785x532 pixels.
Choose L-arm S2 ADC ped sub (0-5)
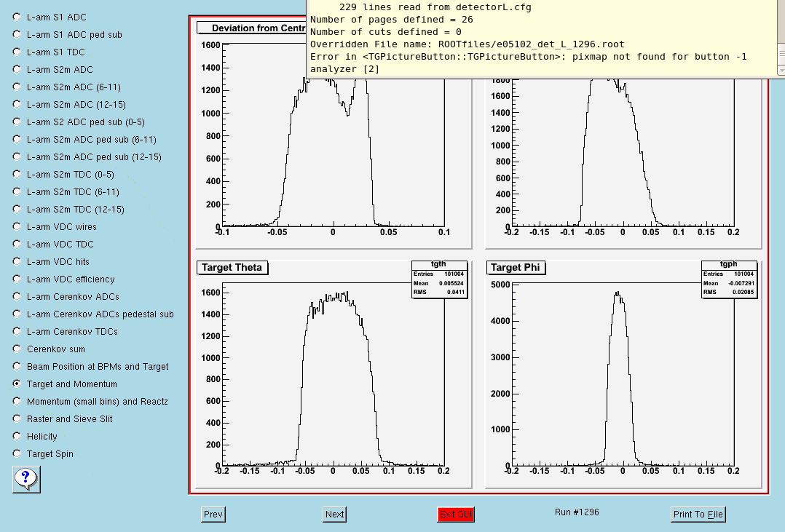pos(17,122)
